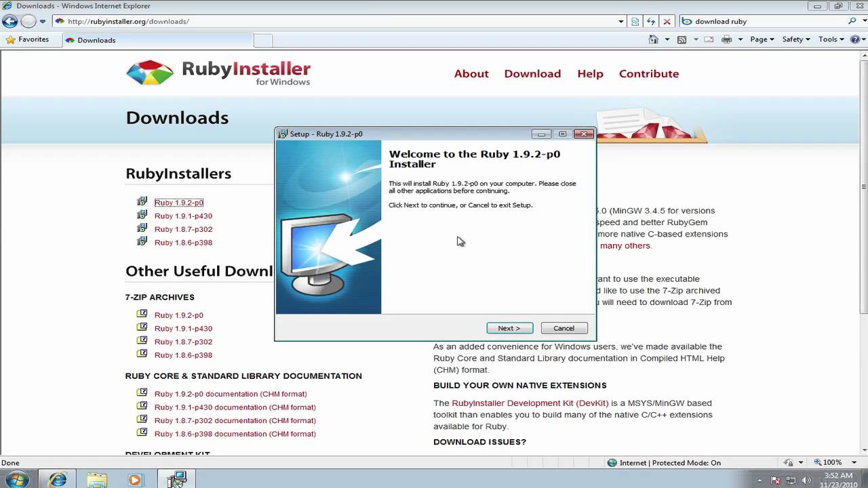This screenshot has width=868, height=488.
Task: Click the volume speaker tray icon
Action: [805, 480]
